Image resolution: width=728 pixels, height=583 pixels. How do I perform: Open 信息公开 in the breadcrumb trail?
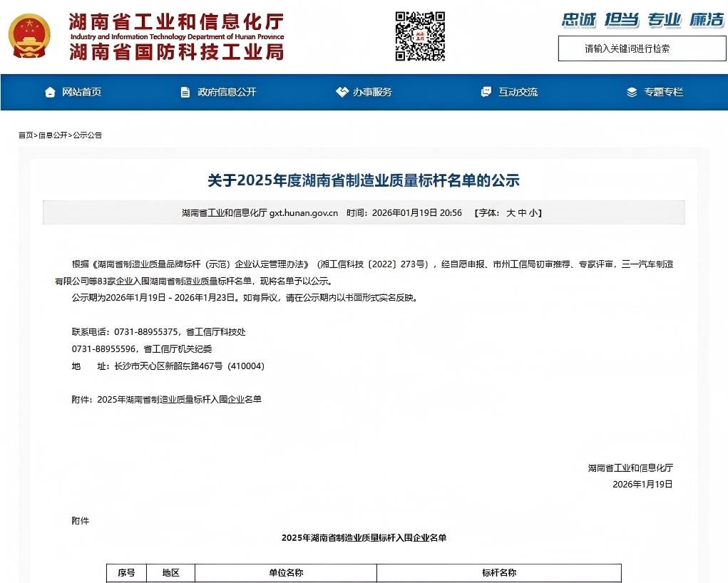click(53, 135)
